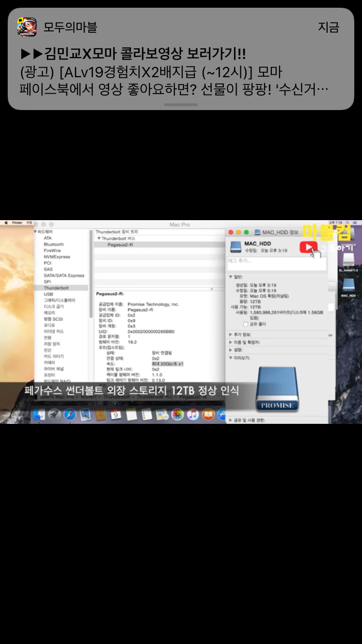Image resolution: width=362 pixels, height=644 pixels.
Task: Collapse the 하드웨어 tree section
Action: (x=35, y=232)
